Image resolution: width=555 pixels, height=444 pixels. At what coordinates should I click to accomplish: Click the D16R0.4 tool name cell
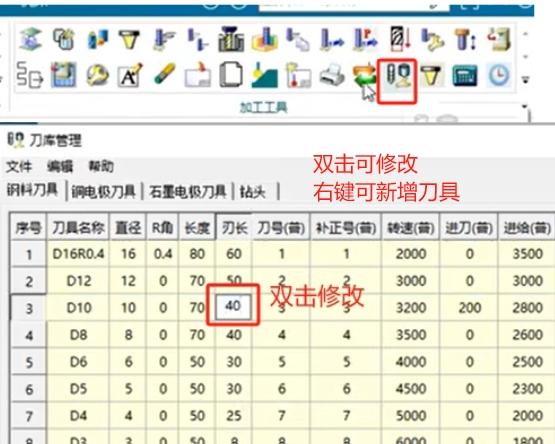(78, 254)
